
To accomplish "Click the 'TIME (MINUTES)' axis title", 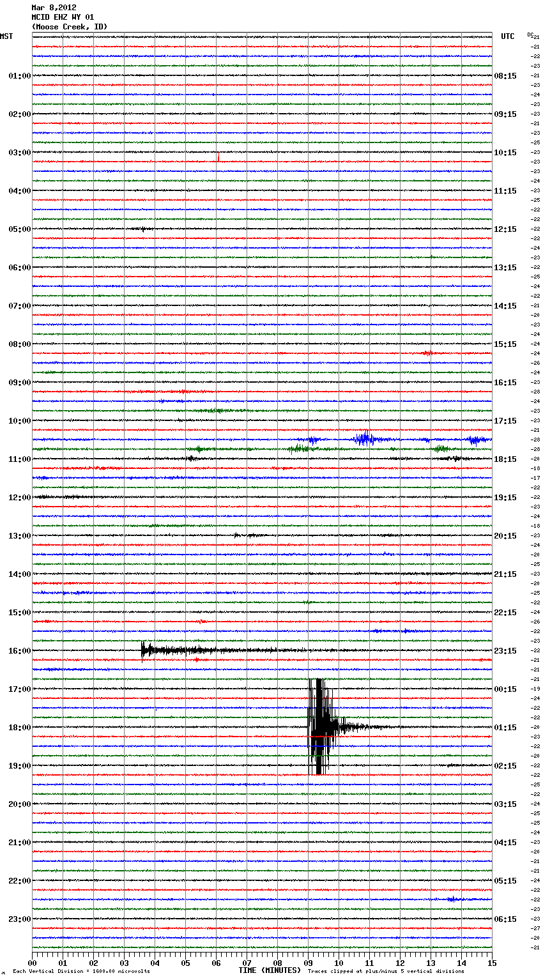I will 270,970.
